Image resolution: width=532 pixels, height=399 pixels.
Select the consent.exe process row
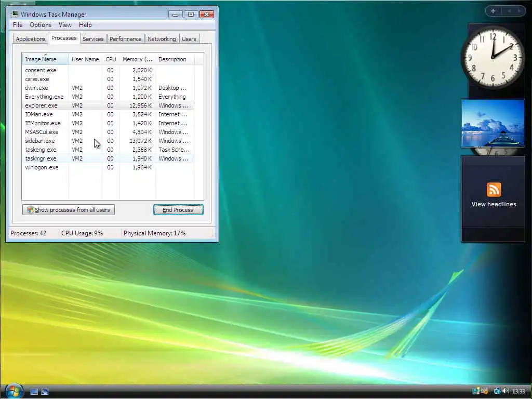tap(108, 70)
